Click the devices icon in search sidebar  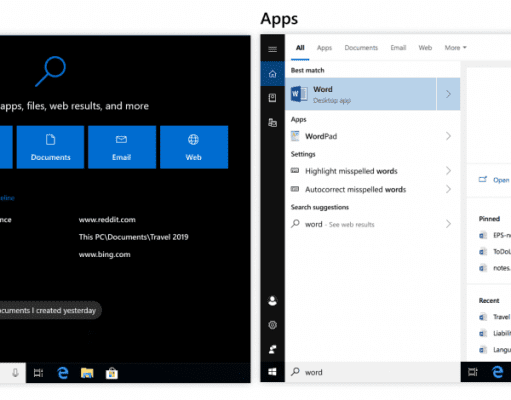[272, 123]
